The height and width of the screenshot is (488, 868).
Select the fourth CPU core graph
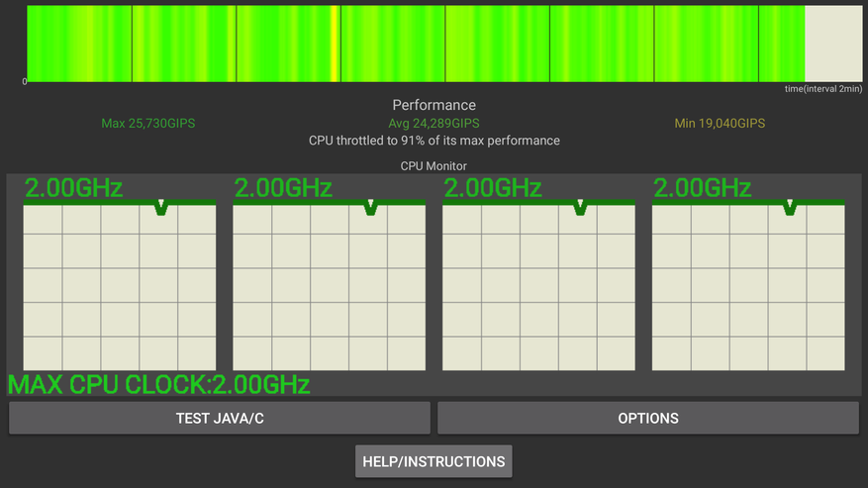tap(748, 285)
